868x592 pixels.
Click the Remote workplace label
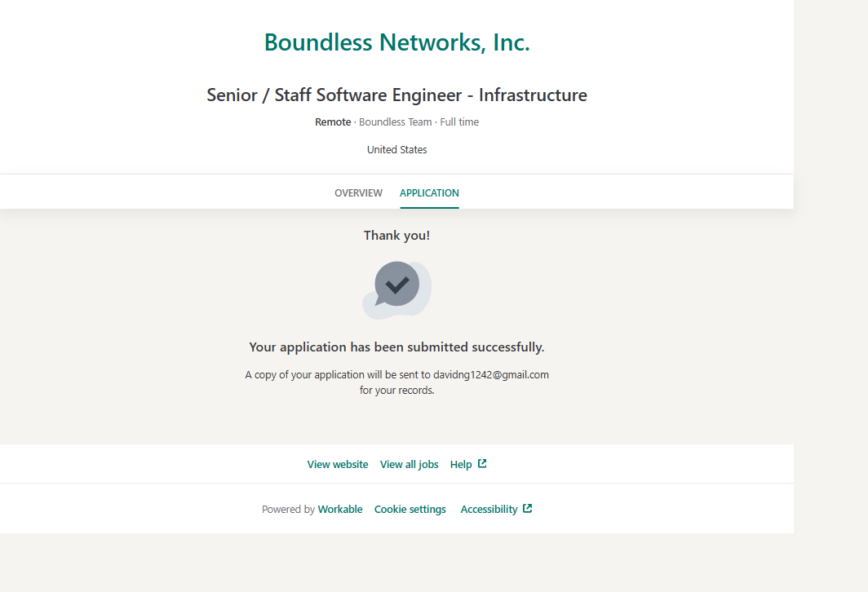(333, 122)
